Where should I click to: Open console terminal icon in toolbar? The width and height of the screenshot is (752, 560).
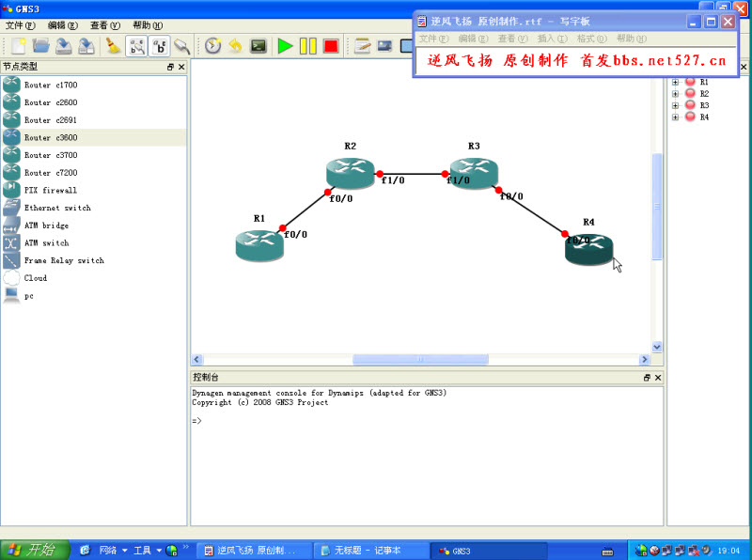click(x=258, y=46)
